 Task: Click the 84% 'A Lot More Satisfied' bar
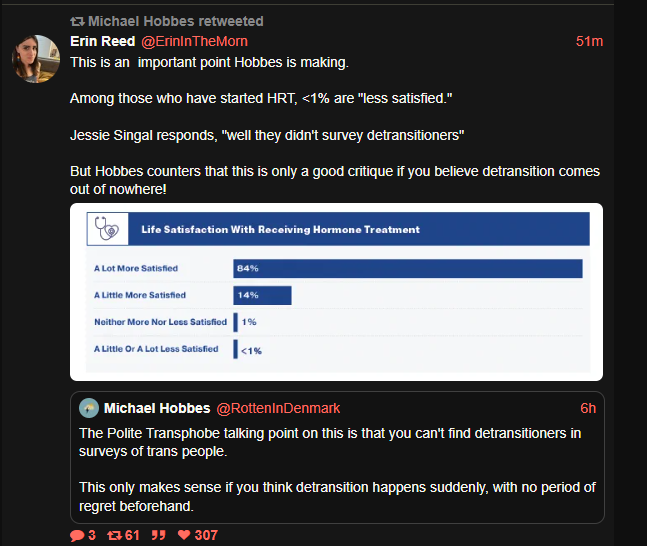407,268
